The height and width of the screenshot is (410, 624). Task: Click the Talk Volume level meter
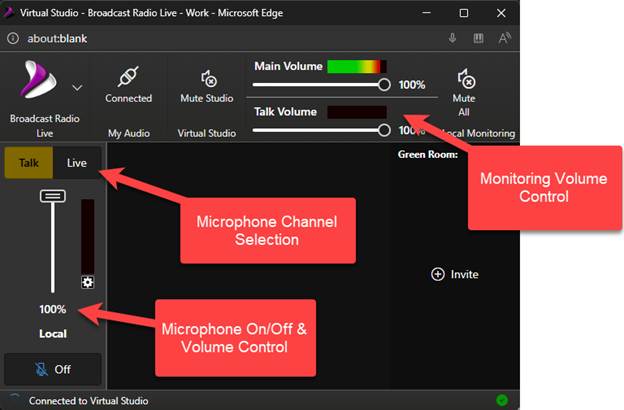(x=357, y=112)
